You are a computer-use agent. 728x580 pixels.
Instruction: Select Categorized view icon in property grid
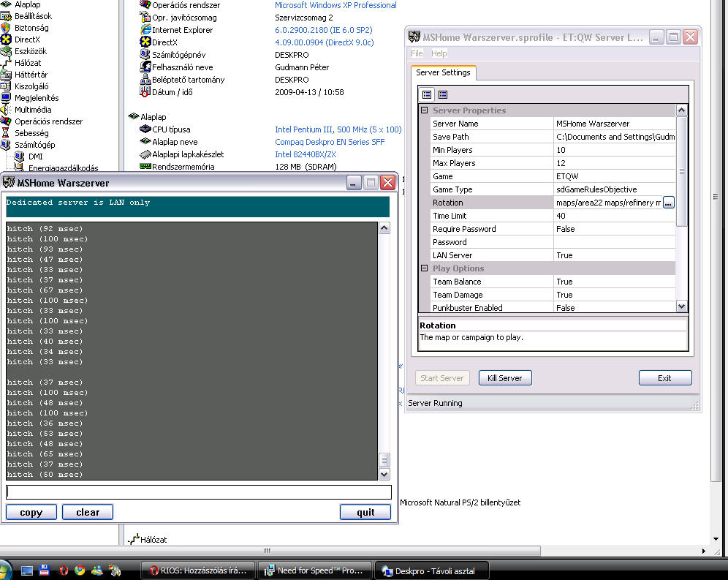427,95
